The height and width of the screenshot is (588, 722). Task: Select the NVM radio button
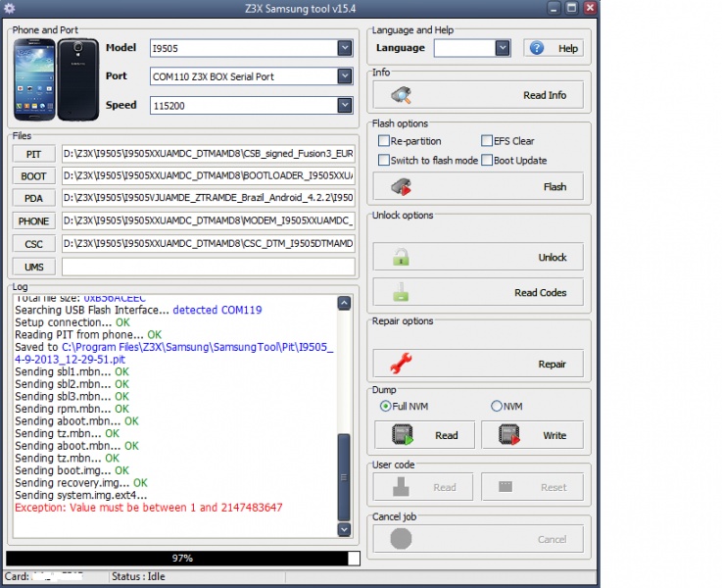tap(497, 406)
